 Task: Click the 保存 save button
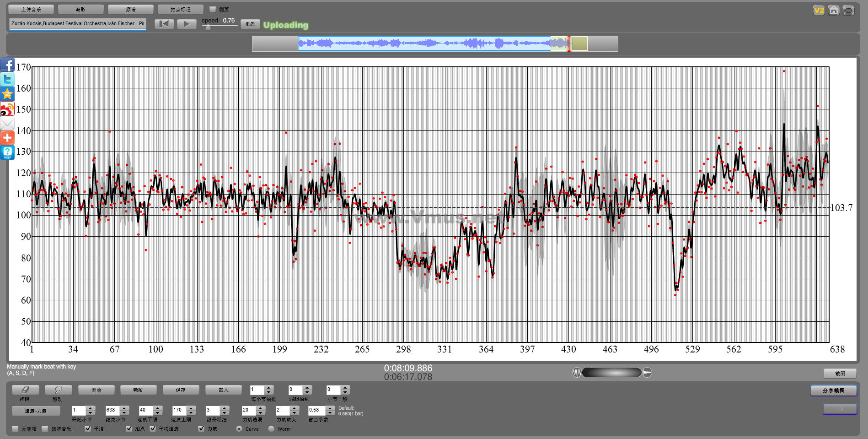[181, 390]
